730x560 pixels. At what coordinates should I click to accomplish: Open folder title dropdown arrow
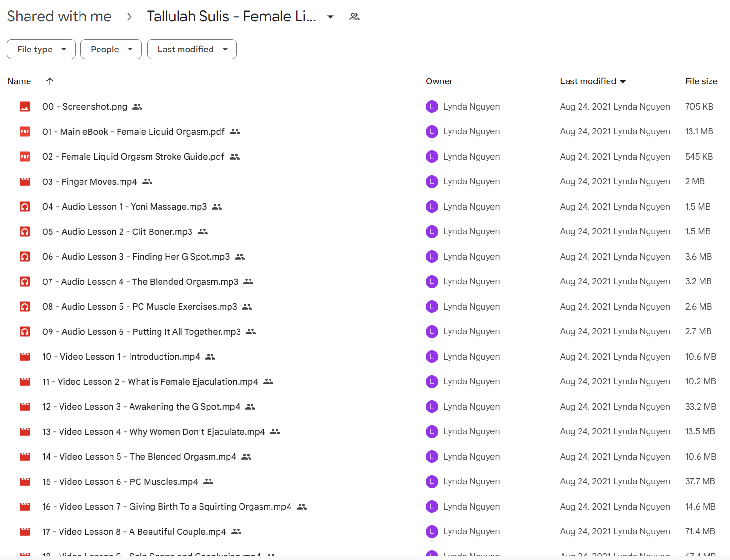coord(330,17)
